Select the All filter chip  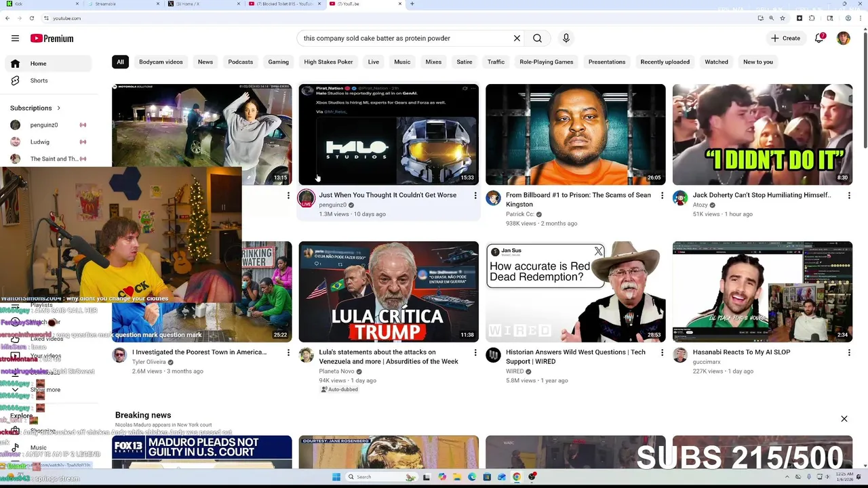tap(120, 62)
